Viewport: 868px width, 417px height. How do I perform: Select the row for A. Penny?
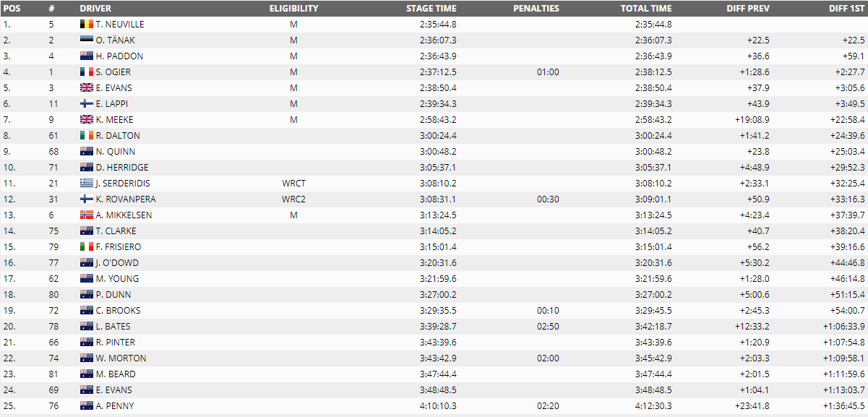pos(434,405)
